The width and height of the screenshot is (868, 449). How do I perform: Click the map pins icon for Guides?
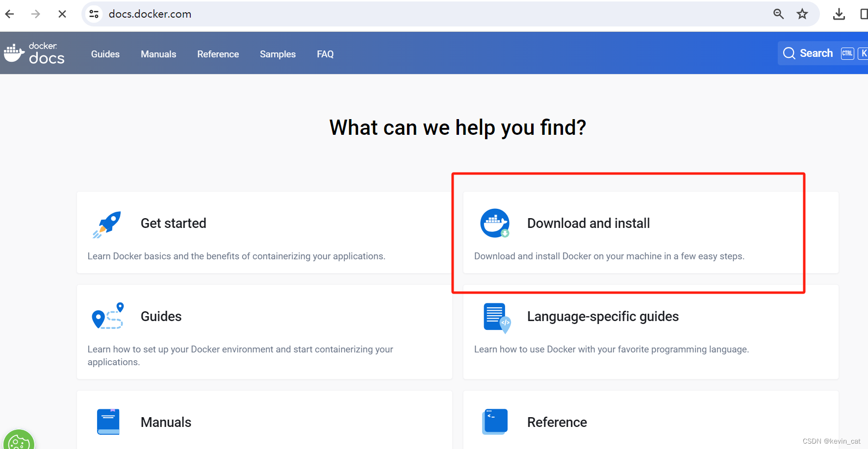click(108, 316)
